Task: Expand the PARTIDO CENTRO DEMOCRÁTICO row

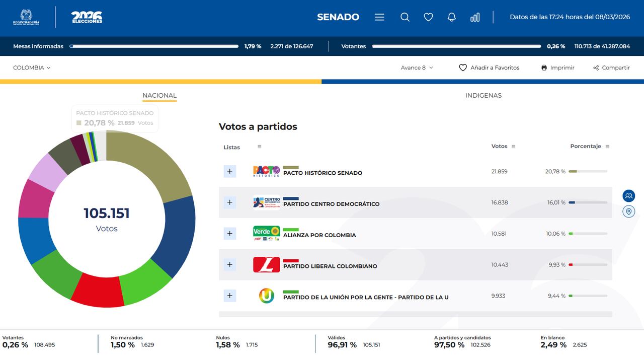Action: click(229, 202)
